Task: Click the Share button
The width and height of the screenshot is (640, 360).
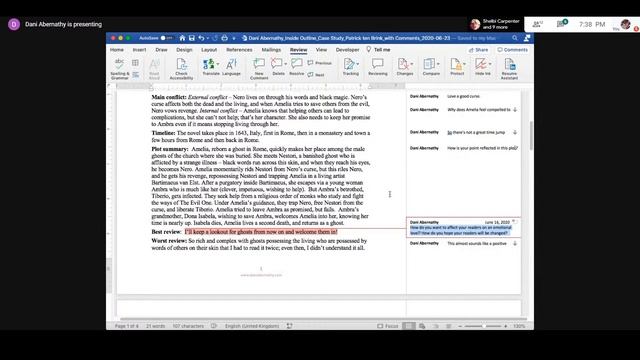Action: pyautogui.click(x=478, y=50)
